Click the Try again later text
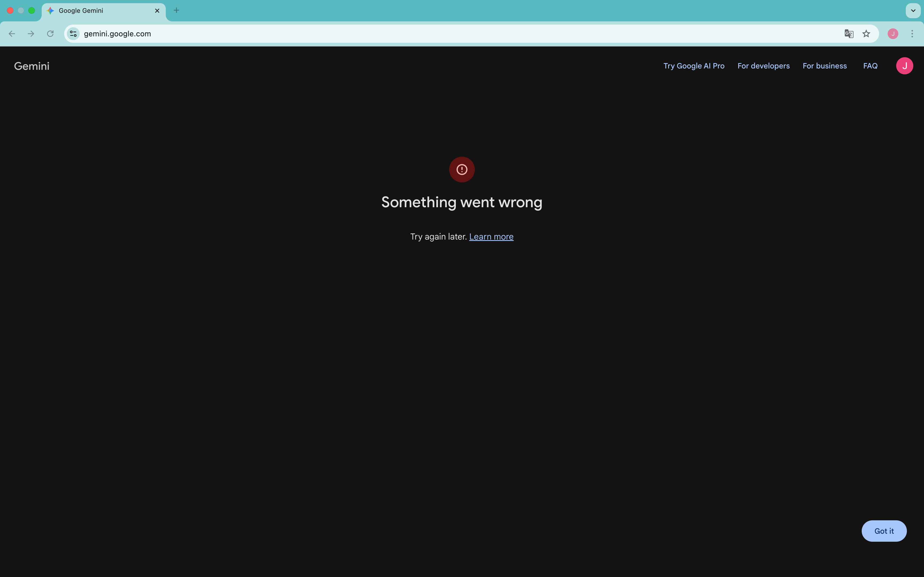 439,237
